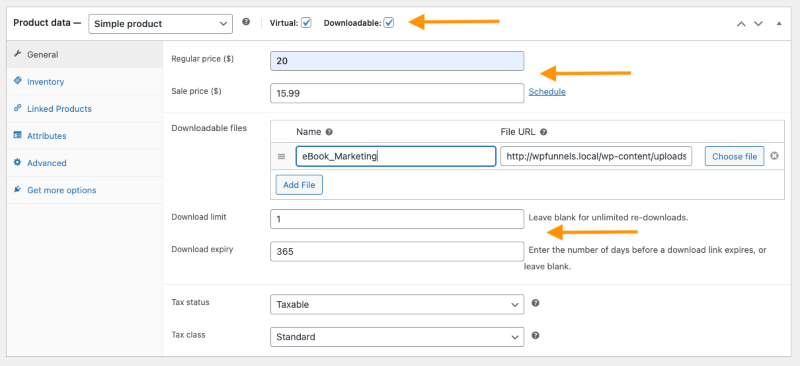The width and height of the screenshot is (800, 366).
Task: Click the drag handle of eBook_Marketing row
Action: pos(281,157)
